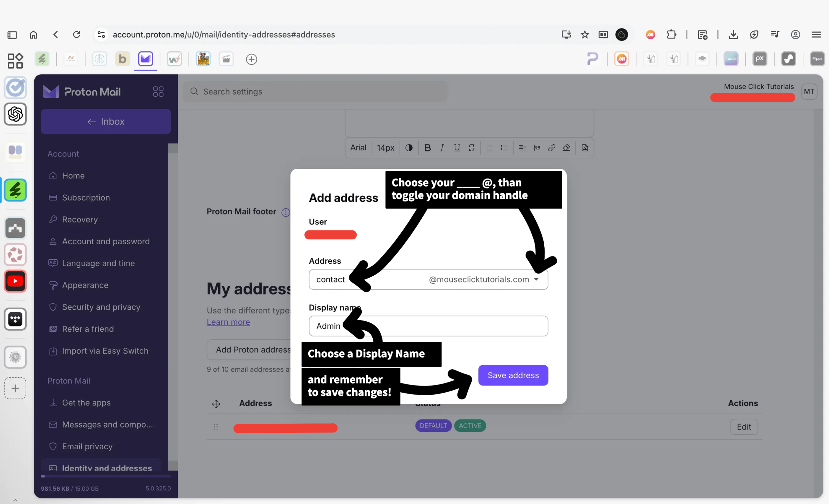Open the domain dropdown @mouseclicktutorials.com
Screen dimensions: 829x504
pos(484,279)
